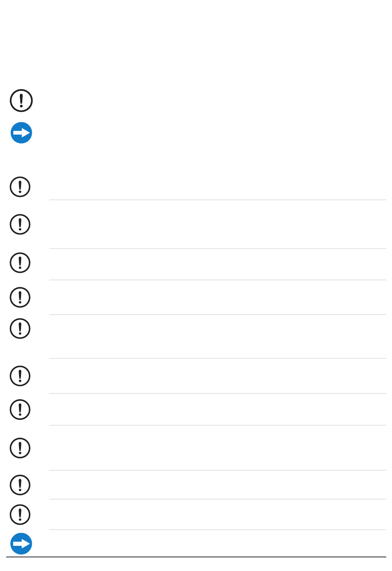
Task: Select the sixth exclamation icon from the top
Action: click(x=20, y=329)
